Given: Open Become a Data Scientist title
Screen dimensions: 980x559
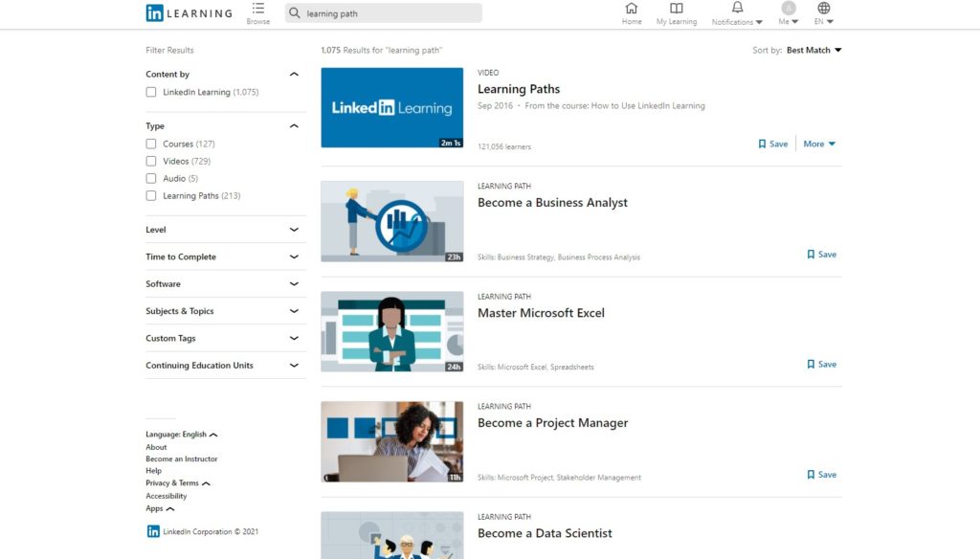Looking at the screenshot, I should click(x=545, y=533).
